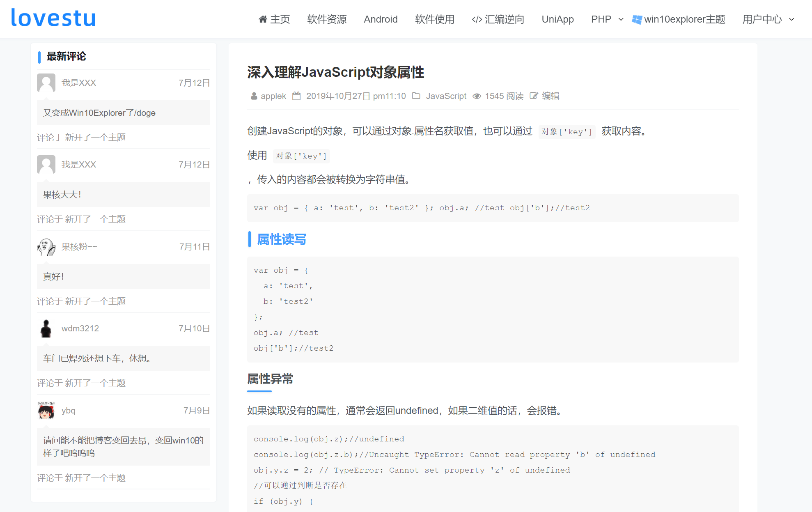Viewport: 812px width, 512px height.
Task: Open the JavaScript category link
Action: point(446,96)
